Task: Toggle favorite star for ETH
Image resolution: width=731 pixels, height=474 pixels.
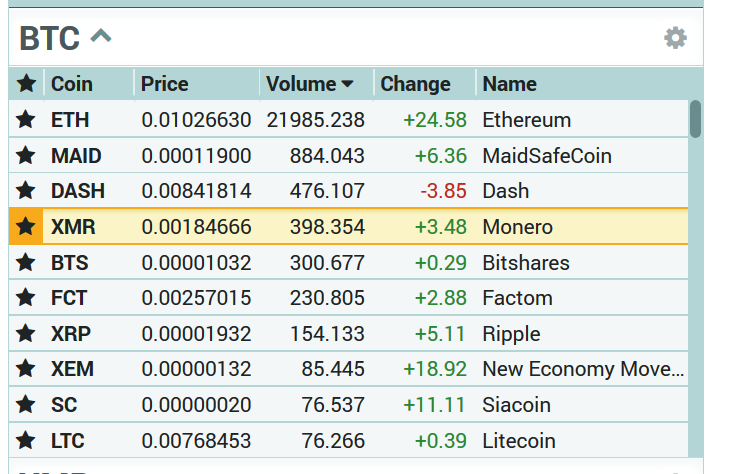Action: [x=26, y=120]
